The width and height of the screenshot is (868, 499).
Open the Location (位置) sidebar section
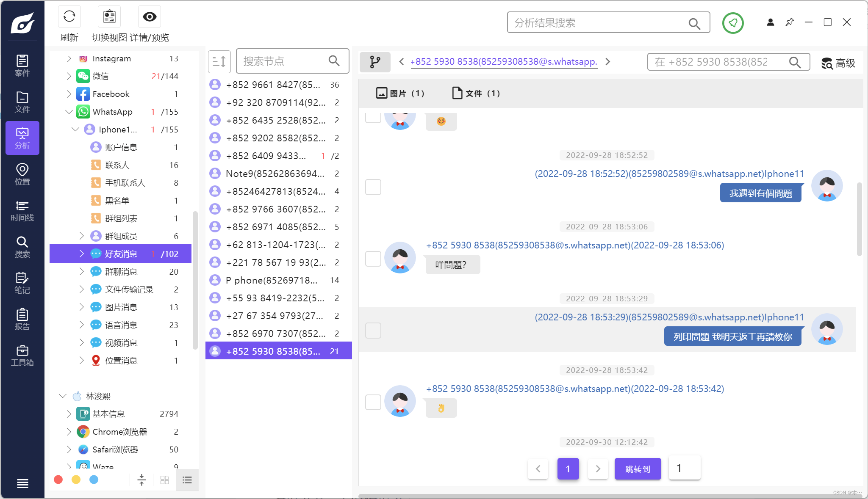[22, 174]
